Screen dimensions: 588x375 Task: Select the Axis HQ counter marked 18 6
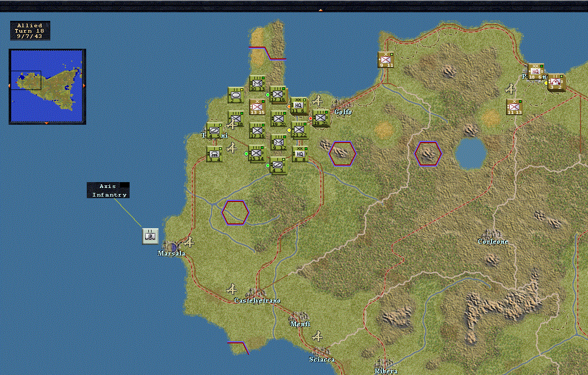536,71
